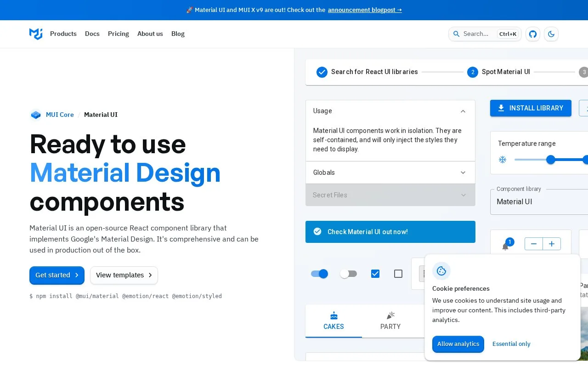Open the announcement blogpost link
Screen dimensions: 588x368
(365, 10)
